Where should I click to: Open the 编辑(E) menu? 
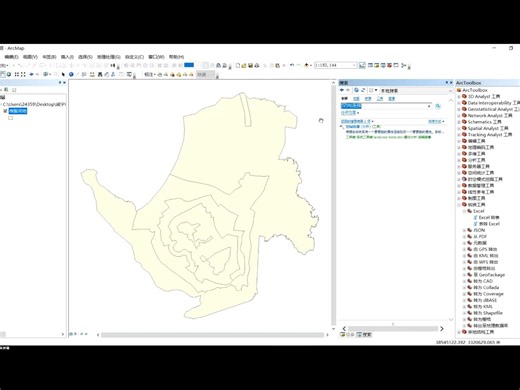click(x=11, y=57)
